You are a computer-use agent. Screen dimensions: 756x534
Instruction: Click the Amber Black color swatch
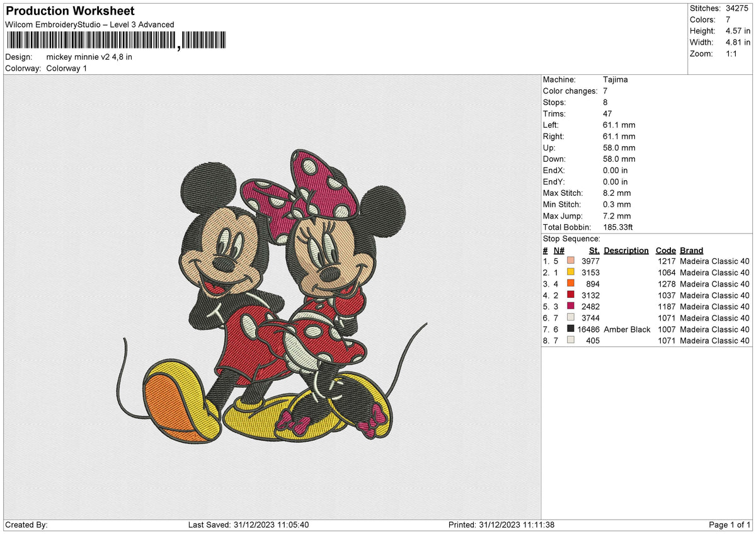click(570, 329)
